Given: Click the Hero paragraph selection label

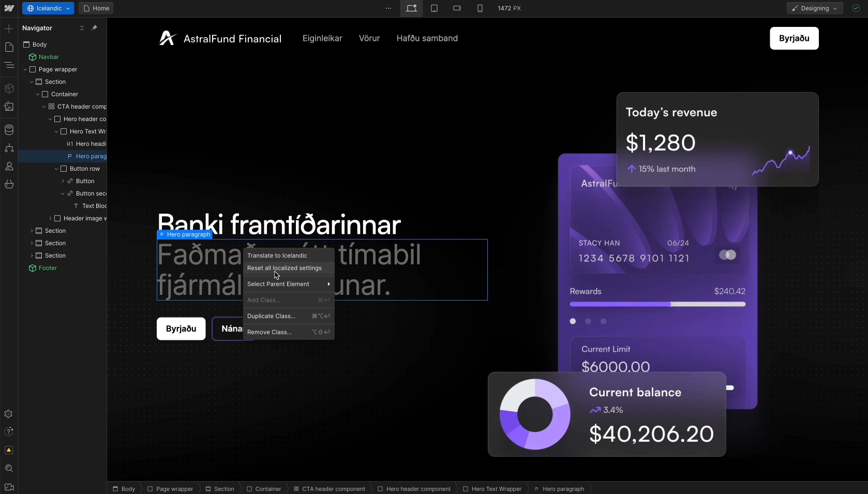Looking at the screenshot, I should [x=185, y=234].
